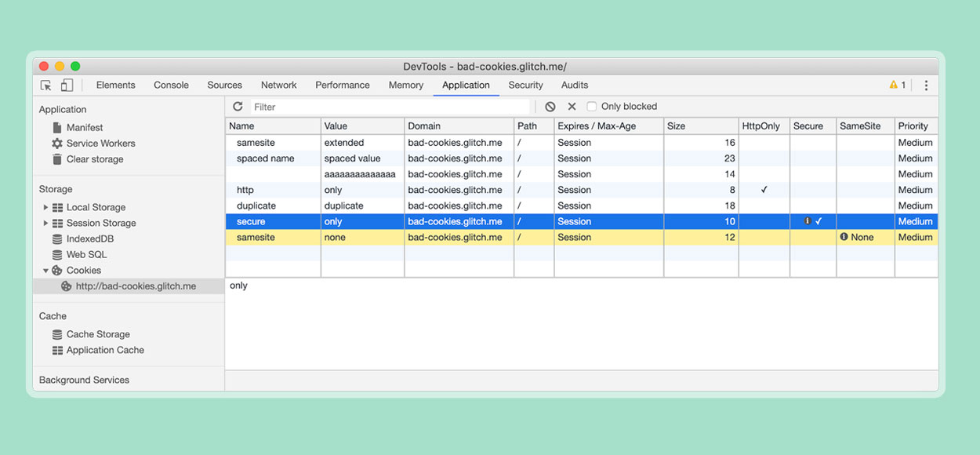This screenshot has height=455, width=980.
Task: Refresh the cookies table
Action: pyautogui.click(x=238, y=107)
